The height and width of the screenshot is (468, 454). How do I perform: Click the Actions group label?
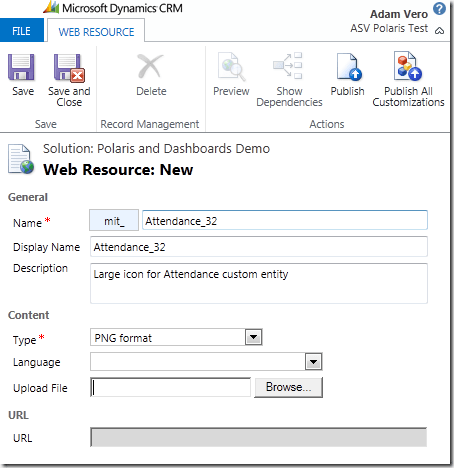coord(327,124)
